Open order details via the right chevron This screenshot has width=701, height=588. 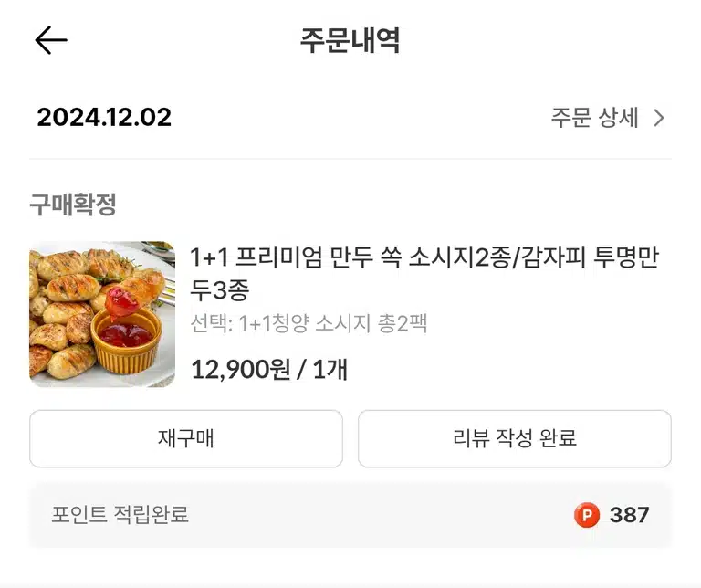pos(659,118)
